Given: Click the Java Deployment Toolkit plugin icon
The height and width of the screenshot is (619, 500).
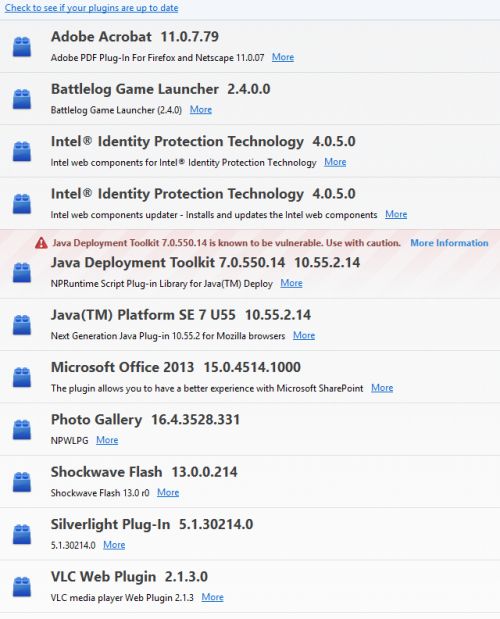Looking at the screenshot, I should (x=22, y=272).
